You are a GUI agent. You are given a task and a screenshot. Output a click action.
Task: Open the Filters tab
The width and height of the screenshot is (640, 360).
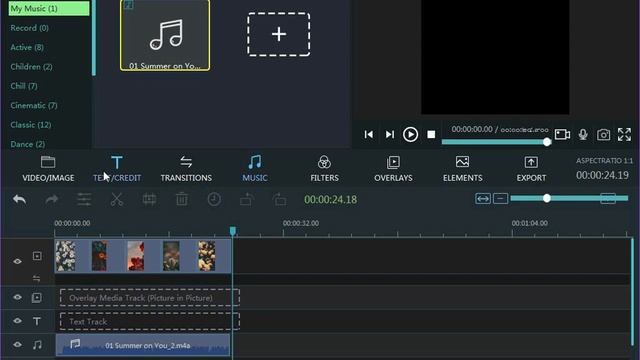(324, 169)
